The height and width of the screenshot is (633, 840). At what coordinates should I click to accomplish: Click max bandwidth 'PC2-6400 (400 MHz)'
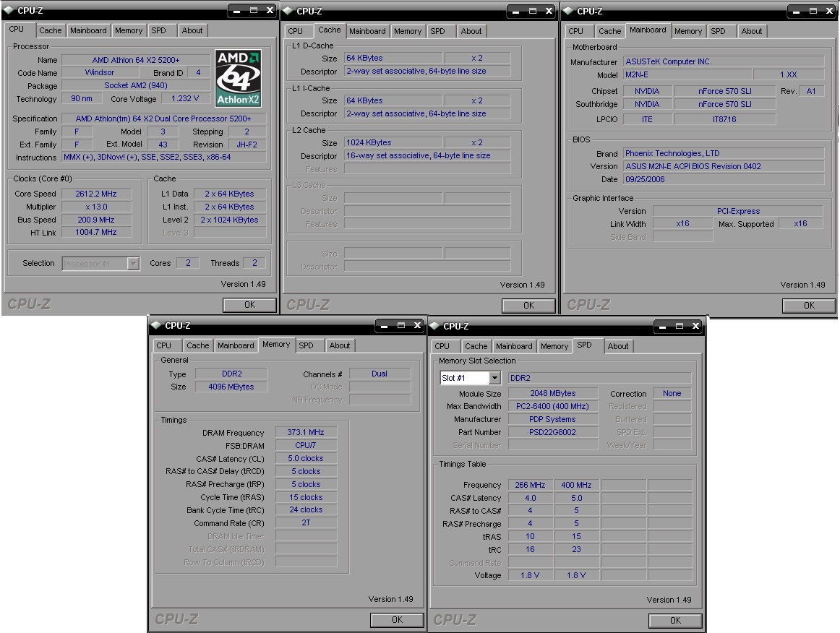pos(553,406)
